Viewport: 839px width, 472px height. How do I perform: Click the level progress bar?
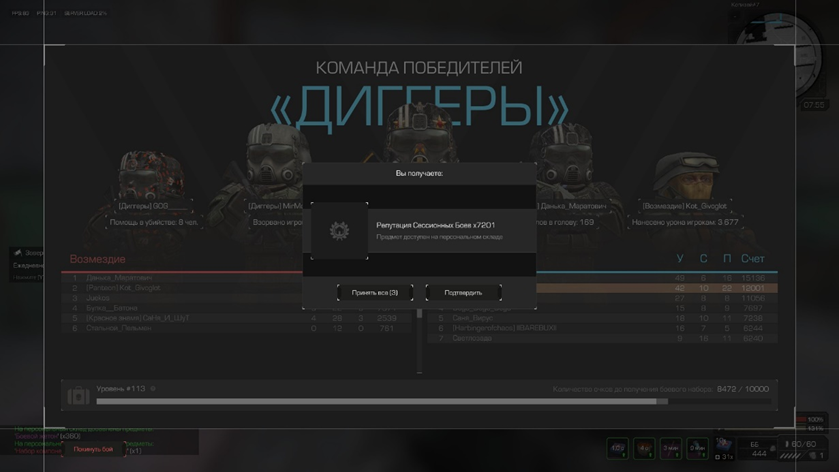click(x=433, y=401)
